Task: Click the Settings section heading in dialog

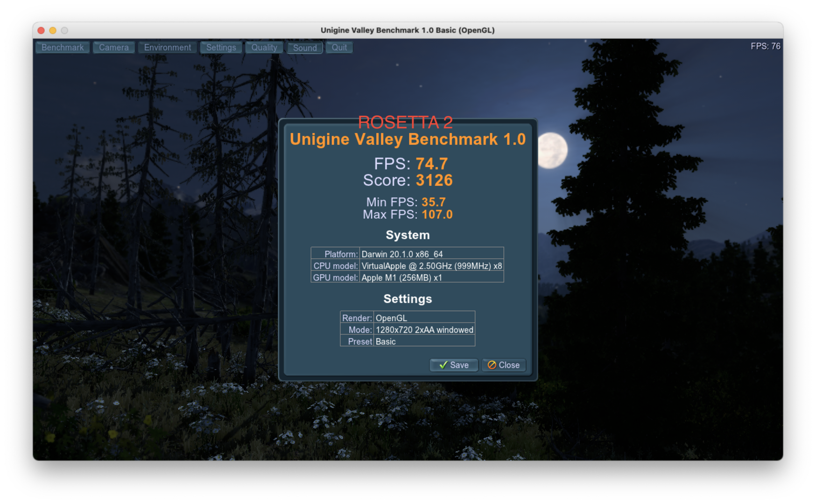Action: (x=408, y=299)
